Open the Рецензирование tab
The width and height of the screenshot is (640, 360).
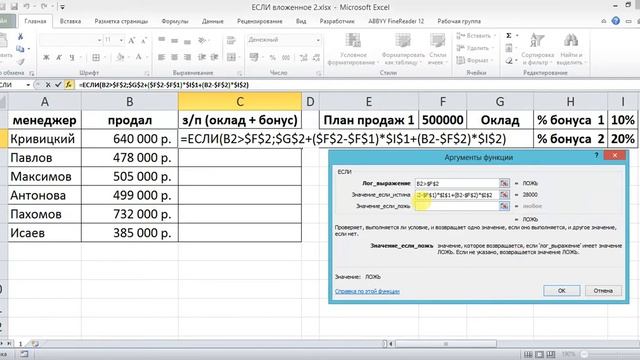(x=260, y=21)
